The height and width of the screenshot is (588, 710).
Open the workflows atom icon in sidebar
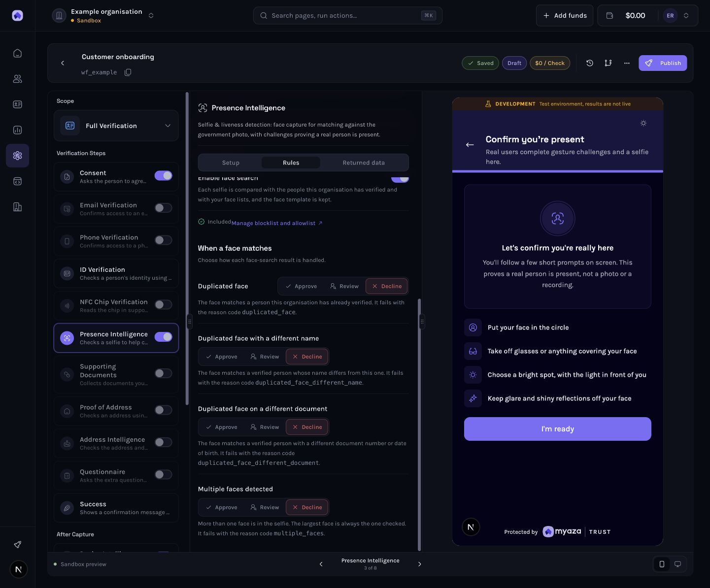pos(17,156)
